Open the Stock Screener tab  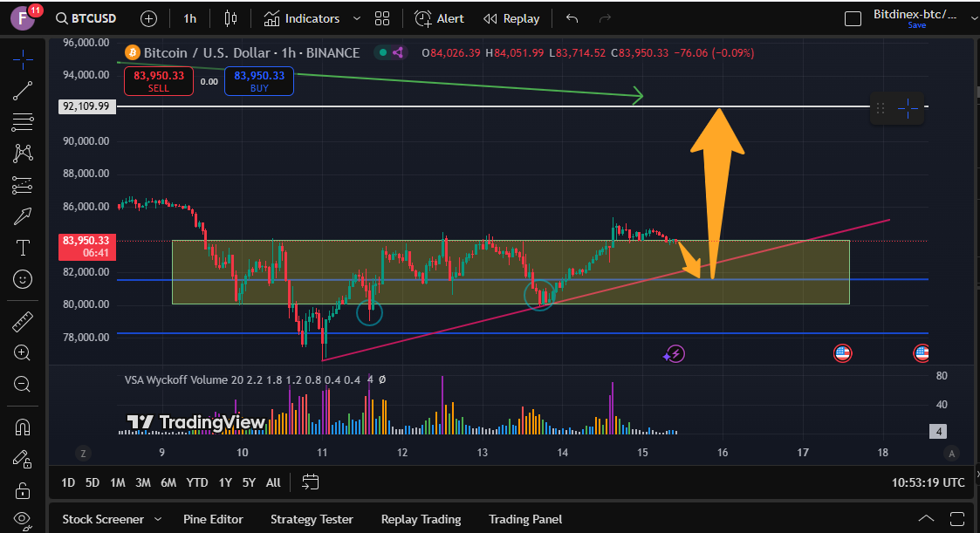pos(103,519)
